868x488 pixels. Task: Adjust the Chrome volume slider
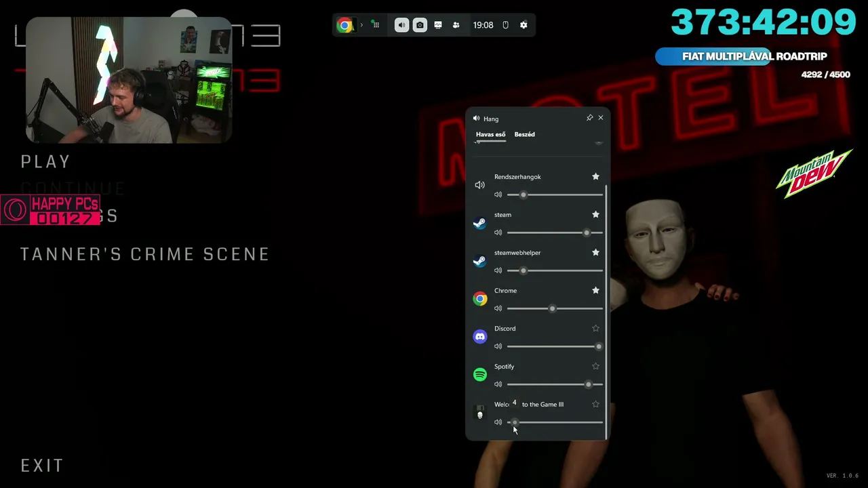(x=555, y=308)
